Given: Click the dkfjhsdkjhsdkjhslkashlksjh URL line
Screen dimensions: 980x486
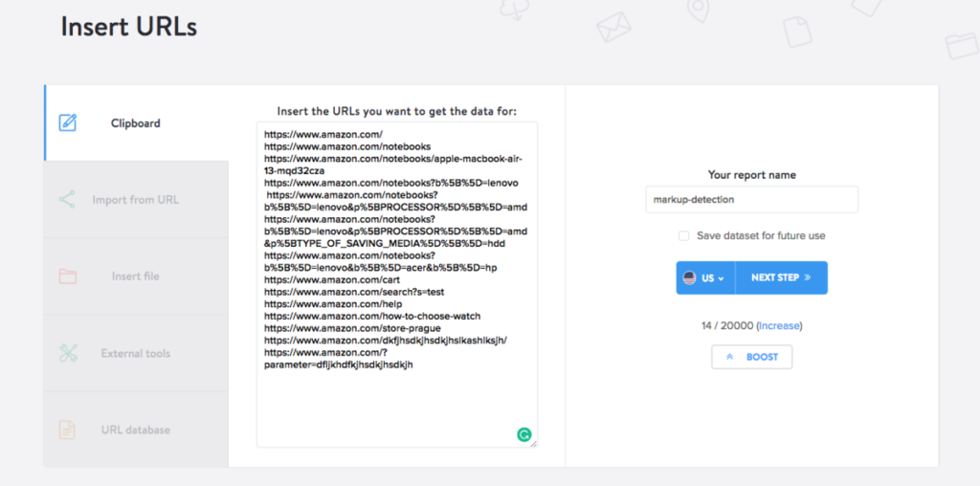Looking at the screenshot, I should point(386,341).
